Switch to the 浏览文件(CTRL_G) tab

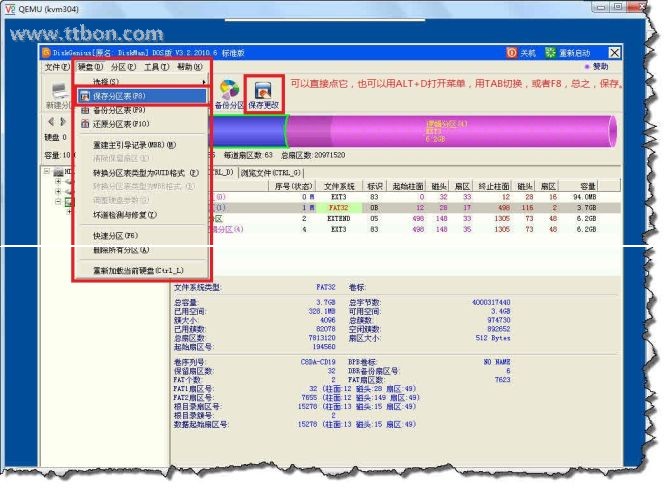pyautogui.click(x=271, y=172)
